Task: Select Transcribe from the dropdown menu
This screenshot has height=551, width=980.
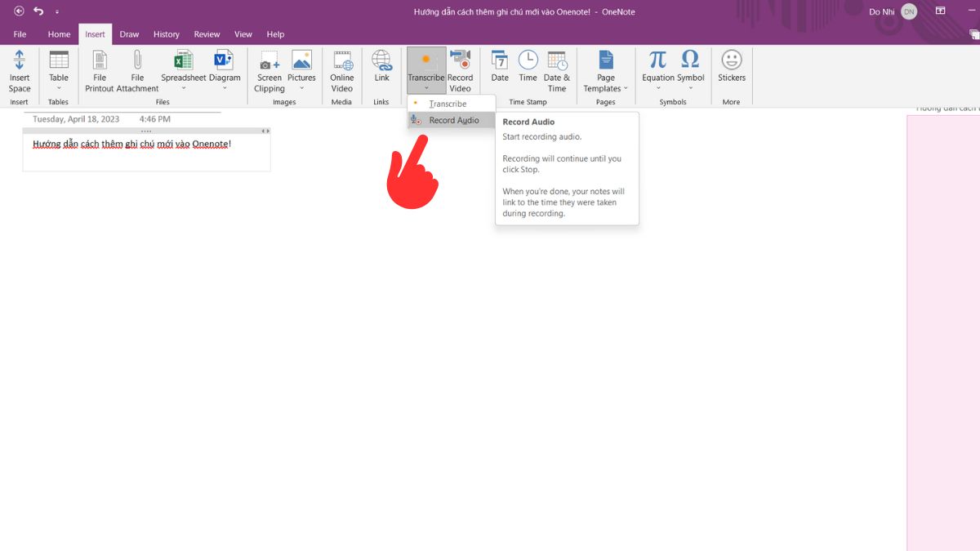Action: pyautogui.click(x=452, y=104)
